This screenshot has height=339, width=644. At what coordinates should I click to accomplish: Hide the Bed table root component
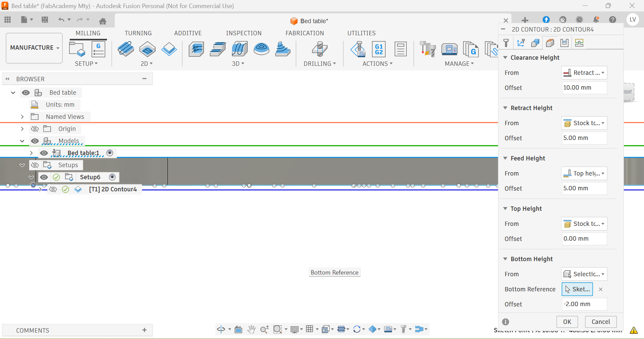click(26, 93)
